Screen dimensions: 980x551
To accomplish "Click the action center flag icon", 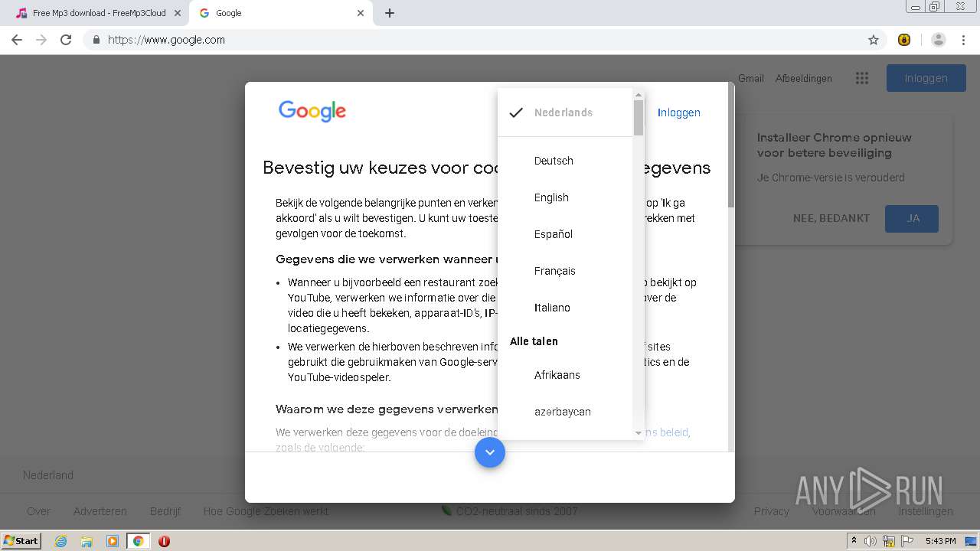I will pyautogui.click(x=907, y=541).
